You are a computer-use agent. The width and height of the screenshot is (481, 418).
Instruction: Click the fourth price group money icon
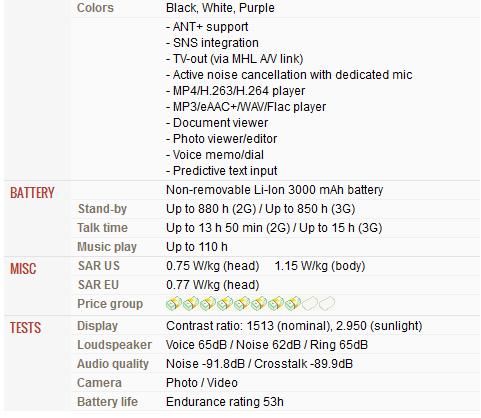tap(225, 304)
